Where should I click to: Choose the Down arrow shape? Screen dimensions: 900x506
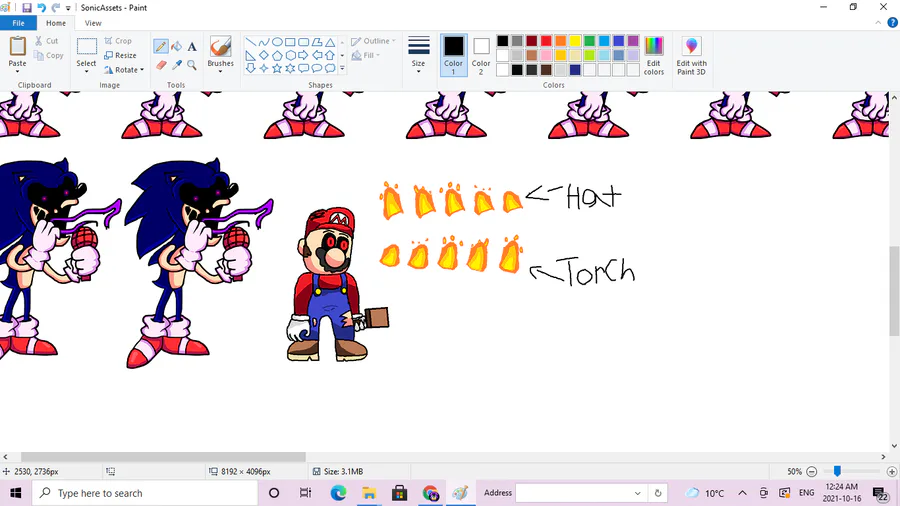point(251,68)
